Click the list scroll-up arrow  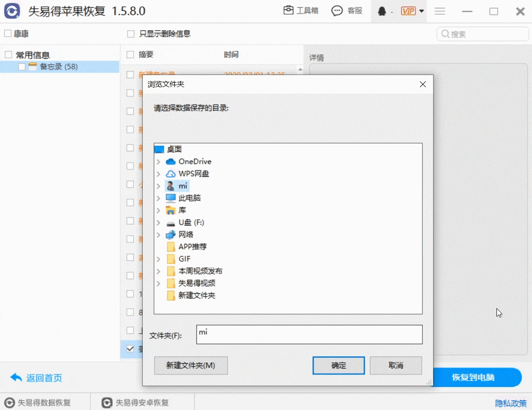(x=300, y=70)
